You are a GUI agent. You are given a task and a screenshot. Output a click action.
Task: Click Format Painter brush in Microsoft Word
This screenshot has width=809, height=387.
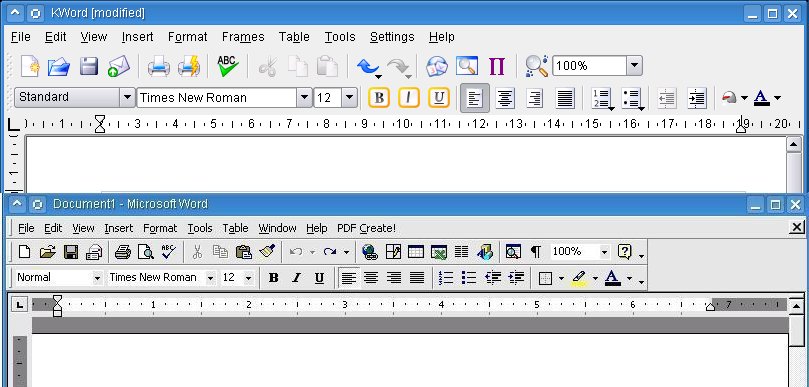(x=267, y=251)
